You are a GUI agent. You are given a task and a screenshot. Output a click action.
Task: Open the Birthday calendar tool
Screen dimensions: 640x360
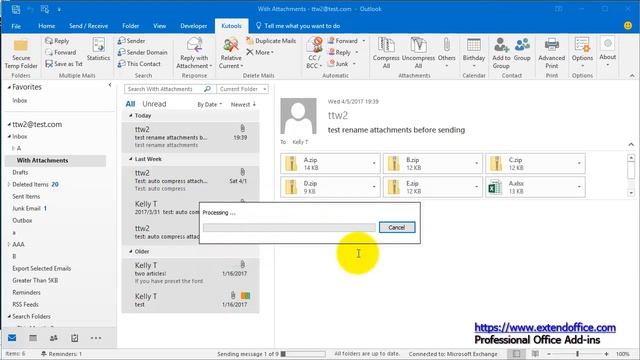(x=473, y=53)
